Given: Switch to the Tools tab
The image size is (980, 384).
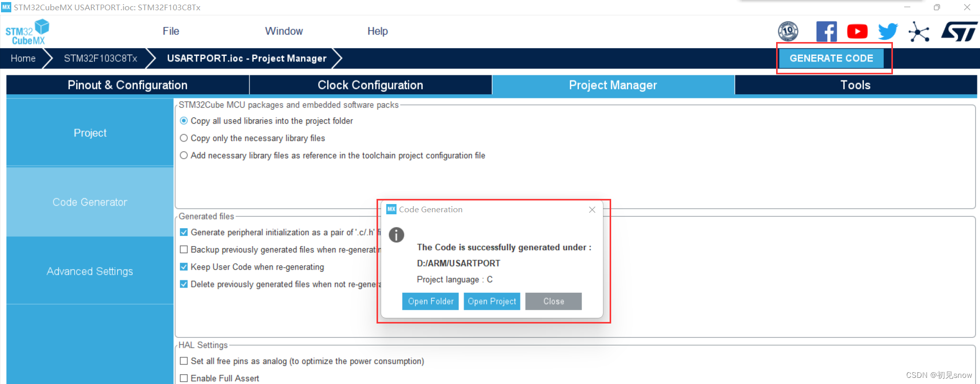Looking at the screenshot, I should (x=856, y=85).
